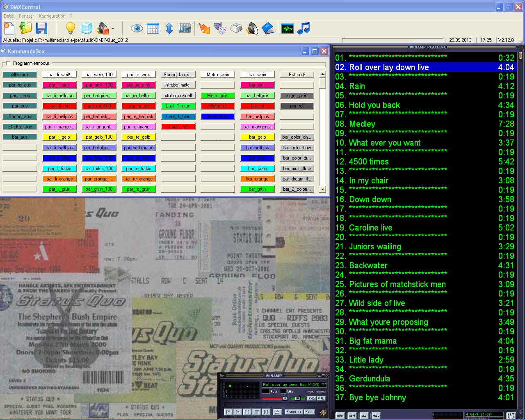
Task: Create a new project with the blank page icon
Action: tap(9, 28)
